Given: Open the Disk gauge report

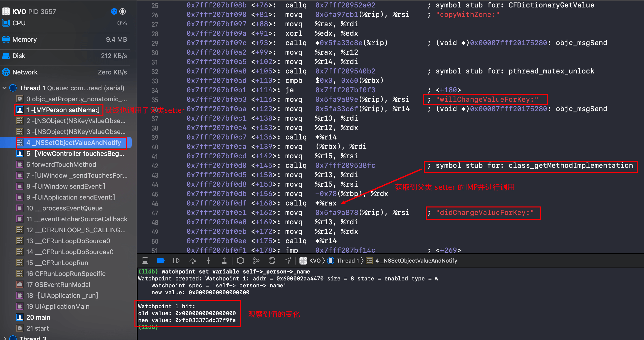Looking at the screenshot, I should [x=65, y=56].
